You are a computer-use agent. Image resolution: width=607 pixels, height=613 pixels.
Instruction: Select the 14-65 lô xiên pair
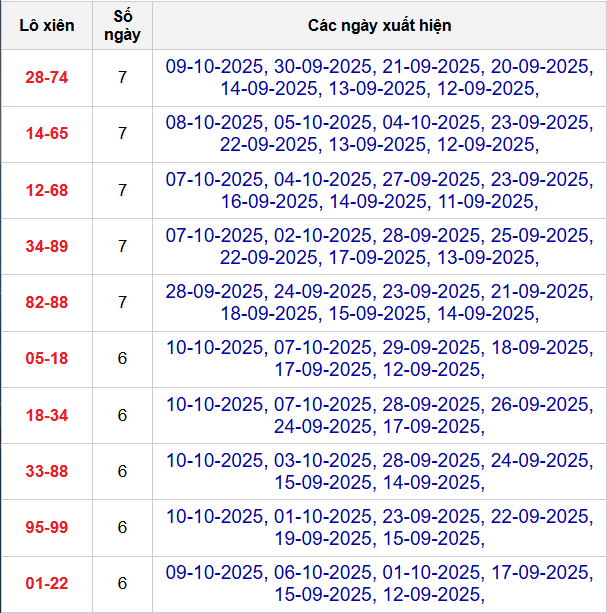(x=46, y=133)
